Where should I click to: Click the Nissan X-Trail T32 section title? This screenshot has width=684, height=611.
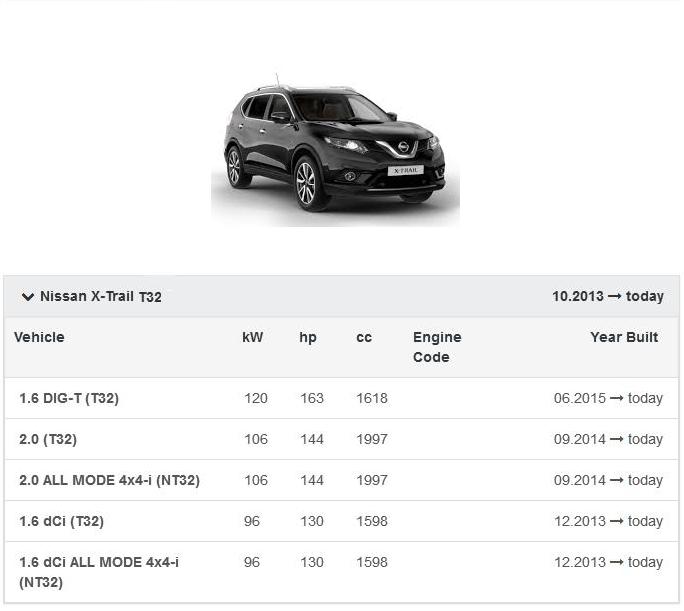pos(100,297)
